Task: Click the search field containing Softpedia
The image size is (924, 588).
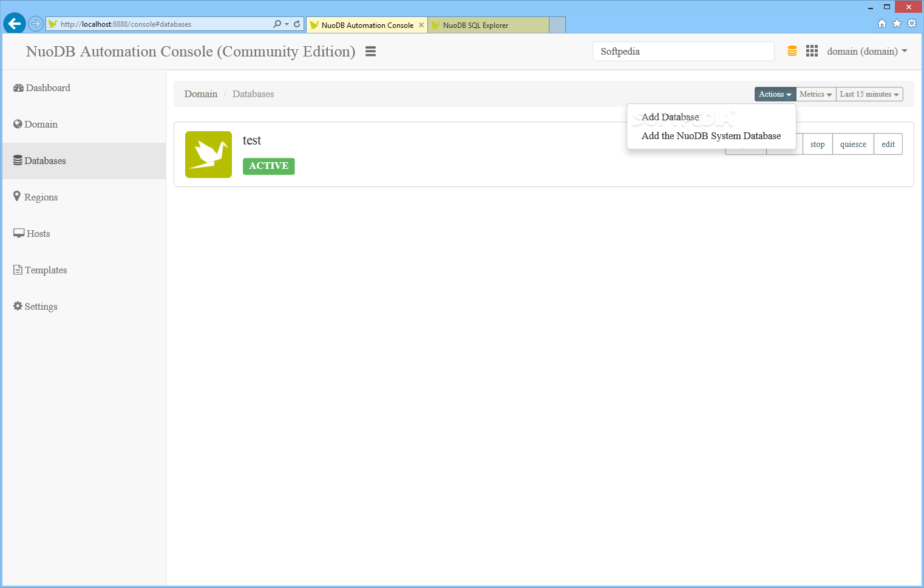Action: tap(684, 52)
